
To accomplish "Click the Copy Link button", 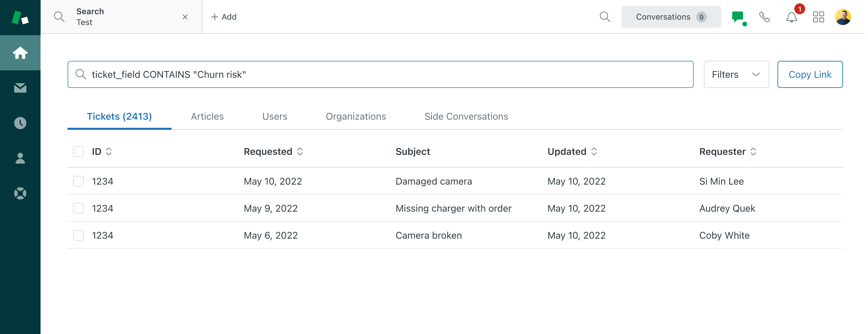I will coord(810,74).
